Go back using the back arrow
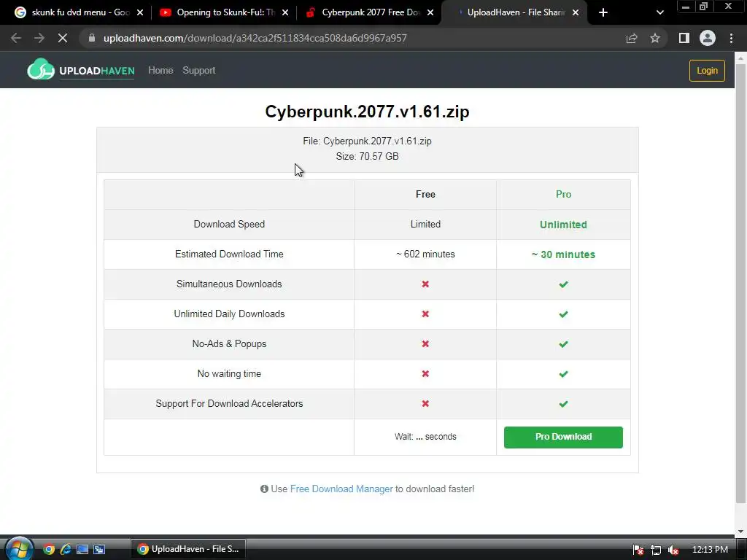 pos(16,38)
